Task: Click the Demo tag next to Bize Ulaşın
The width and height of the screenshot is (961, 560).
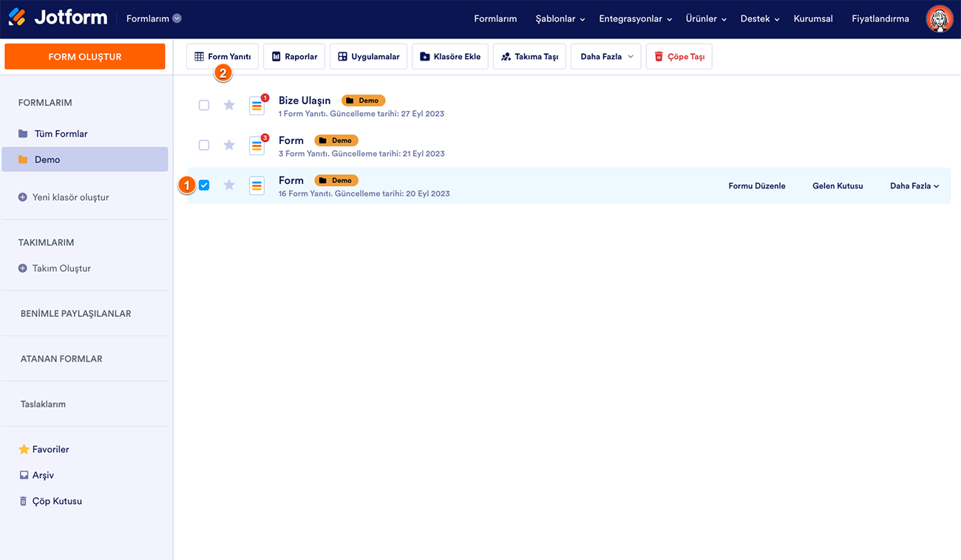Action: click(x=364, y=100)
